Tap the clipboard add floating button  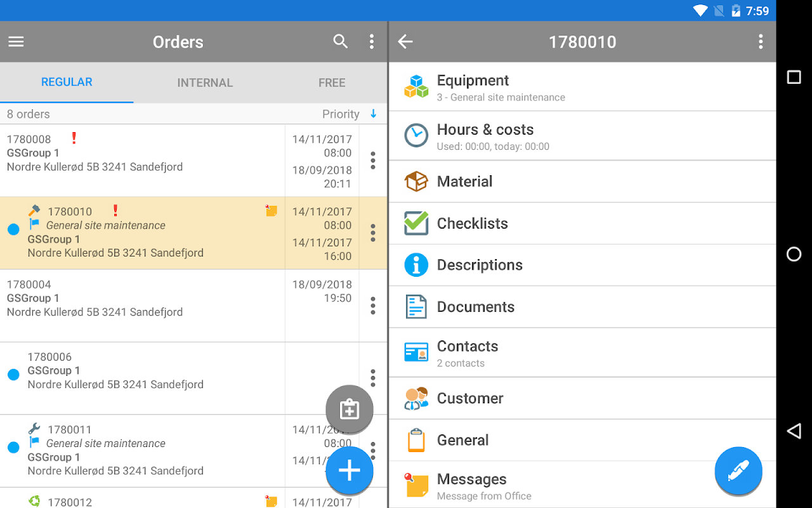coord(350,410)
